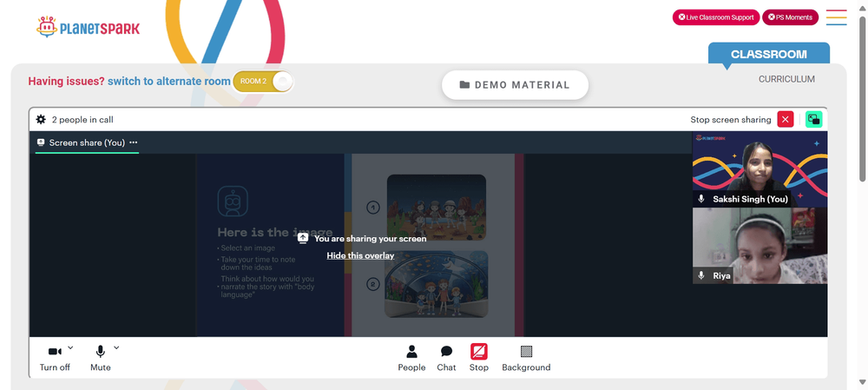Open the People panel
This screenshot has height=390, width=868.
411,359
